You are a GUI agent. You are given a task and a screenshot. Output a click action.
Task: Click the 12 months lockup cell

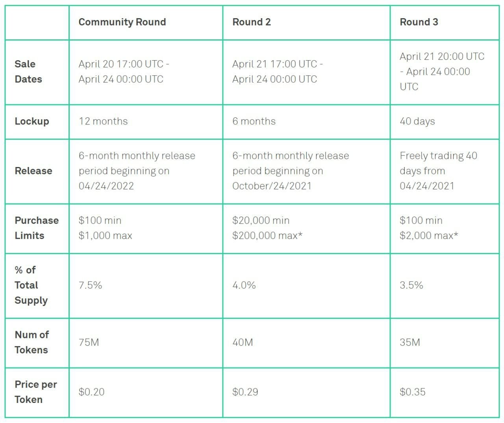(x=103, y=121)
